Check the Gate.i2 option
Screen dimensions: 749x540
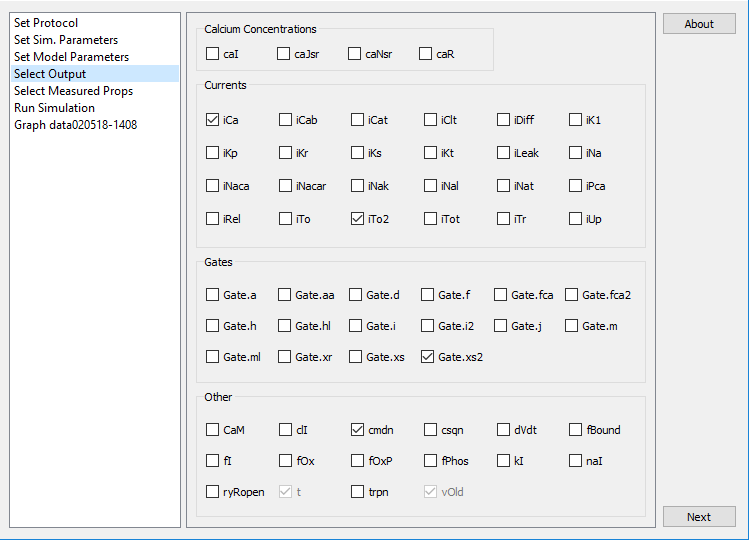click(428, 325)
